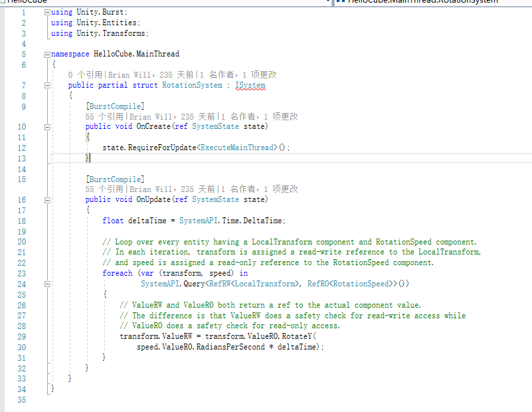Click the 'partial' keyword on line 7

113,85
